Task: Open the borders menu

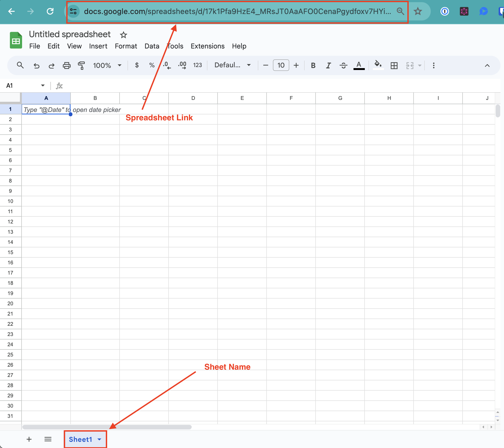Action: point(394,65)
